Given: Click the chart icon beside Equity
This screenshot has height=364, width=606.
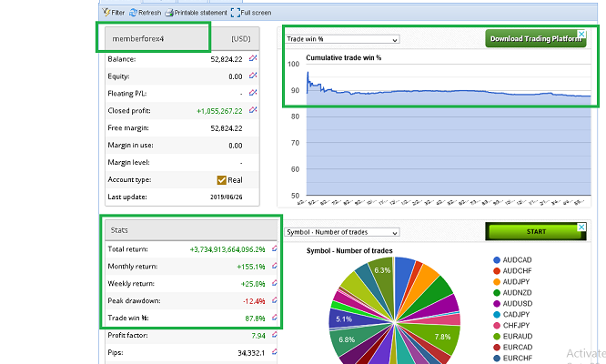Looking at the screenshot, I should (x=253, y=76).
